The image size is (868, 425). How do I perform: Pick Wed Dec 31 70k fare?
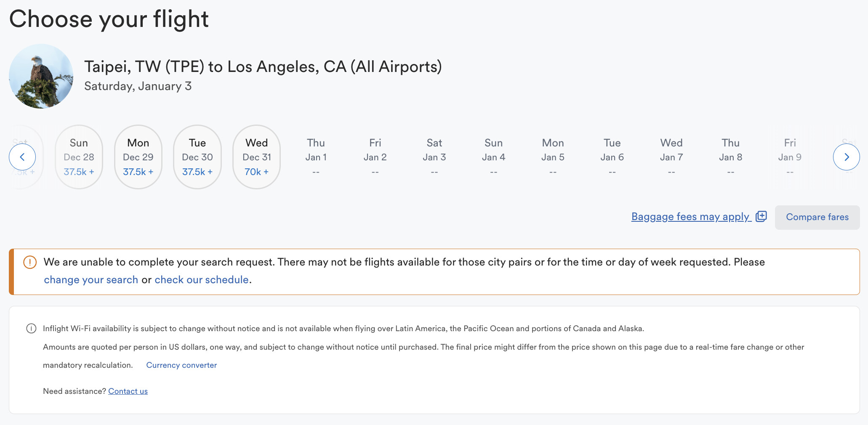[257, 157]
